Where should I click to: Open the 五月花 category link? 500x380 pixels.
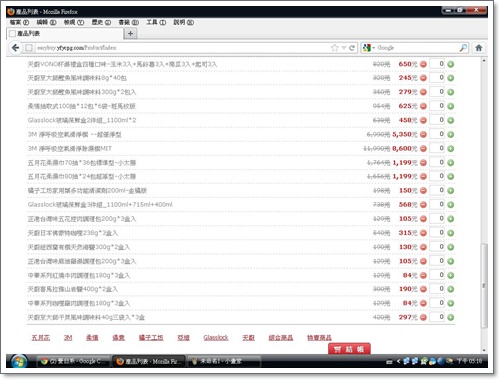41,338
